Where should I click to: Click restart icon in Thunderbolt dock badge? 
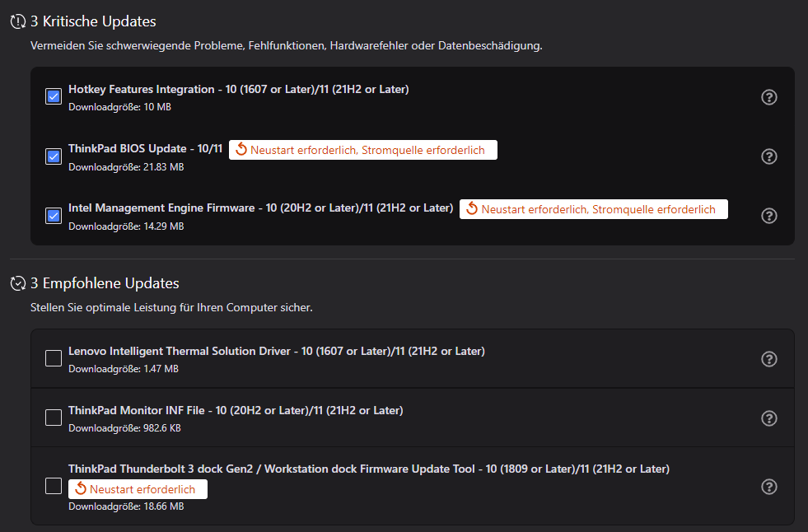(x=81, y=488)
